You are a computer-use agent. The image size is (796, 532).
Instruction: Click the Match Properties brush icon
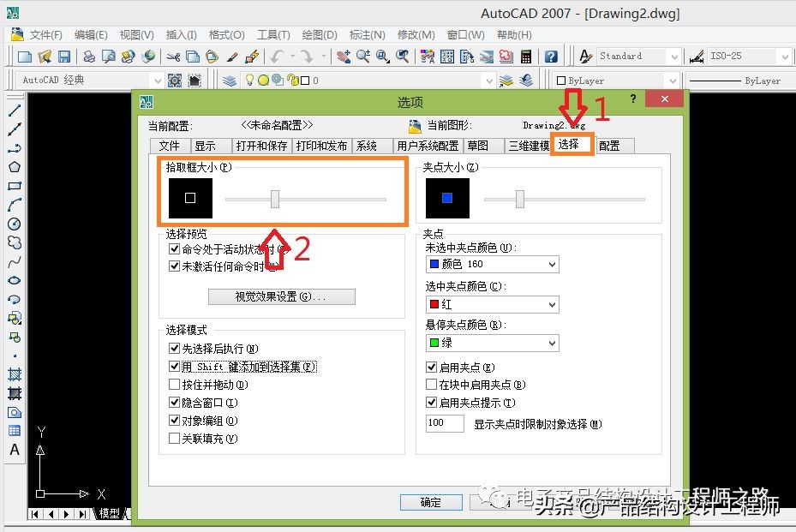pyautogui.click(x=232, y=57)
